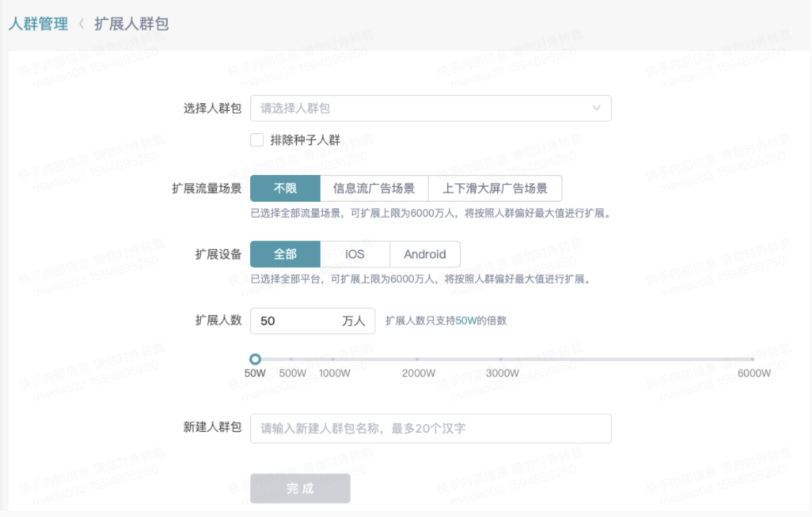The image size is (812, 517).
Task: Check the 排除种子人群 checkbox
Action: (x=257, y=140)
